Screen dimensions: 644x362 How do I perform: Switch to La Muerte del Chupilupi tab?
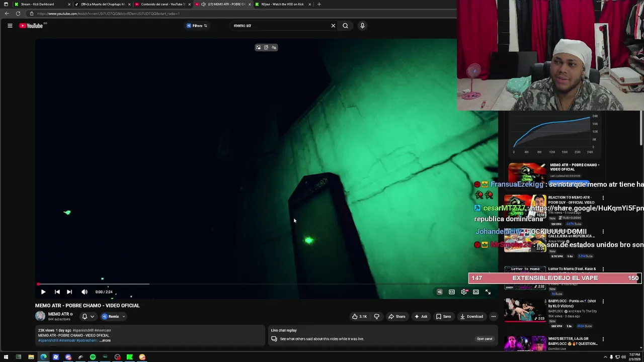(103, 4)
